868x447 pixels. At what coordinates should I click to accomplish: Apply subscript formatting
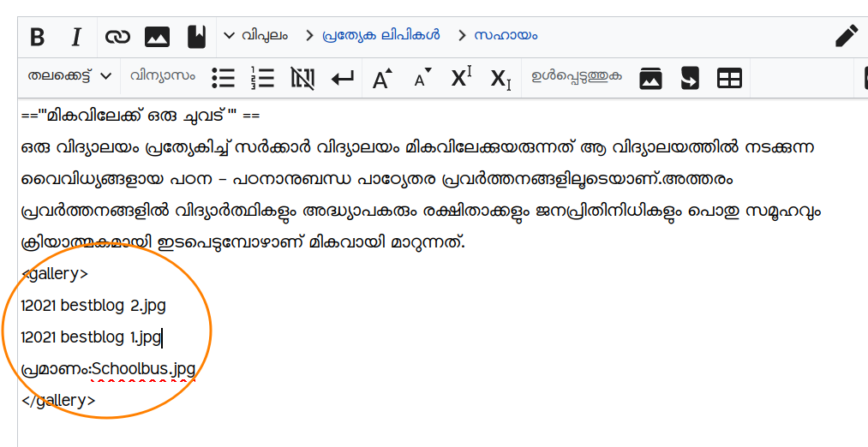[x=500, y=79]
